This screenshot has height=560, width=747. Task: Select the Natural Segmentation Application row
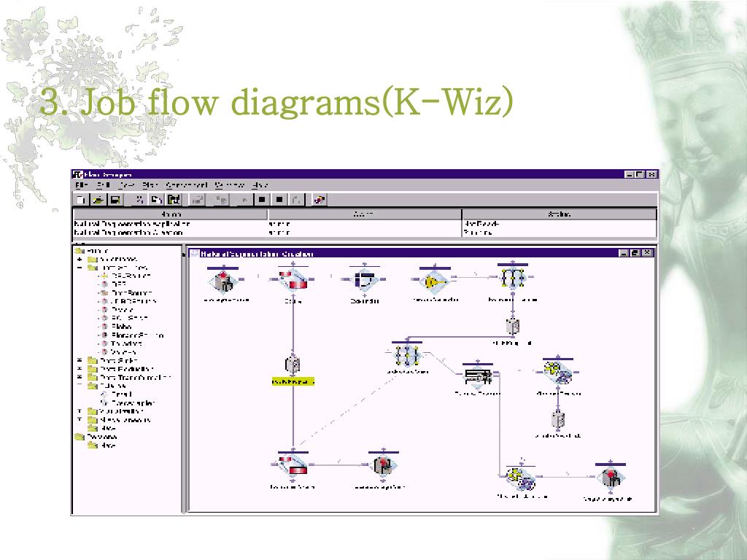tap(365, 224)
